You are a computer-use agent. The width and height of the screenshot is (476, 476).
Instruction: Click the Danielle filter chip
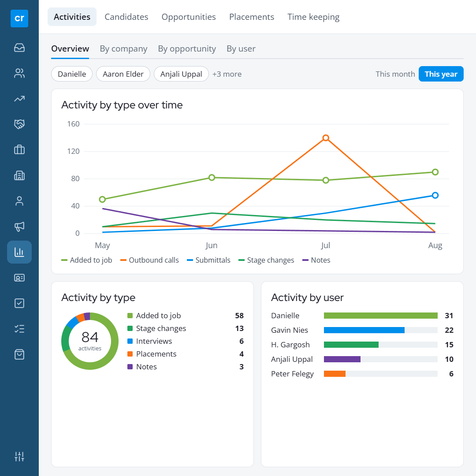[72, 74]
